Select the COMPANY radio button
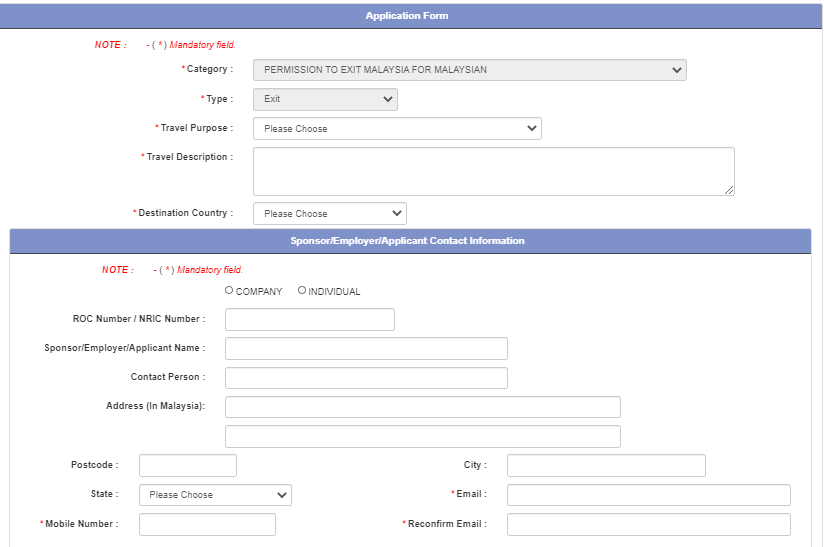The height and width of the screenshot is (547, 824). click(x=229, y=291)
